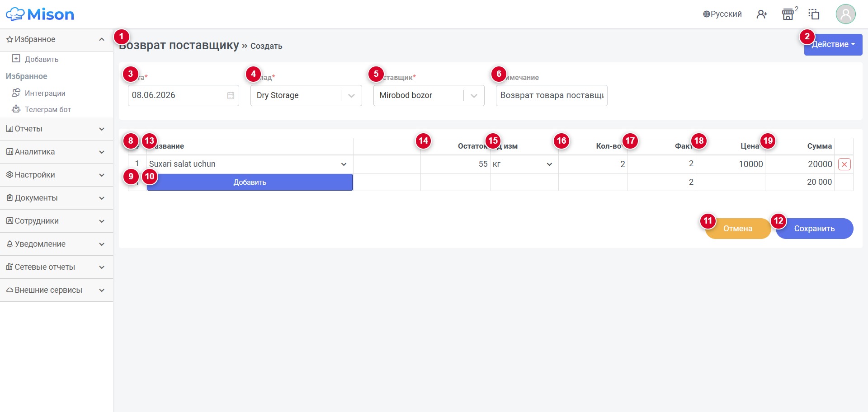Open the add user icon in header
Viewport: 868px width, 412px height.
click(x=762, y=14)
